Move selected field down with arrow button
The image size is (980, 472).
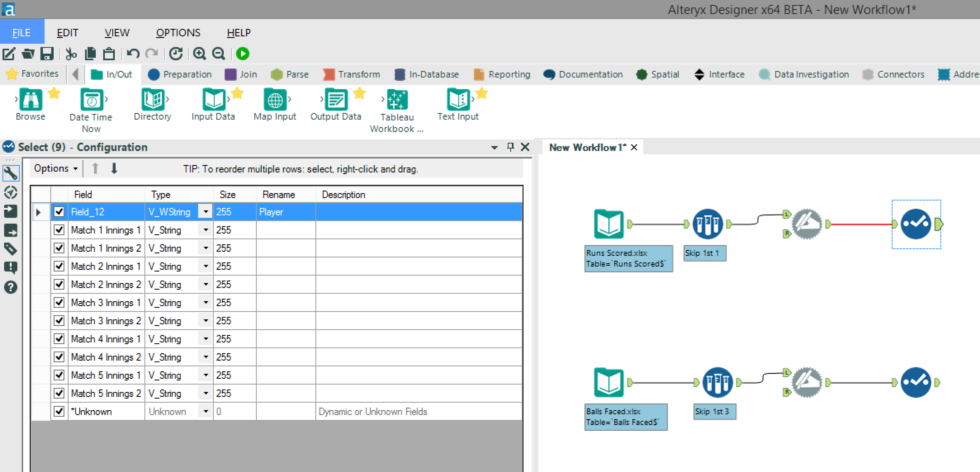click(x=114, y=168)
